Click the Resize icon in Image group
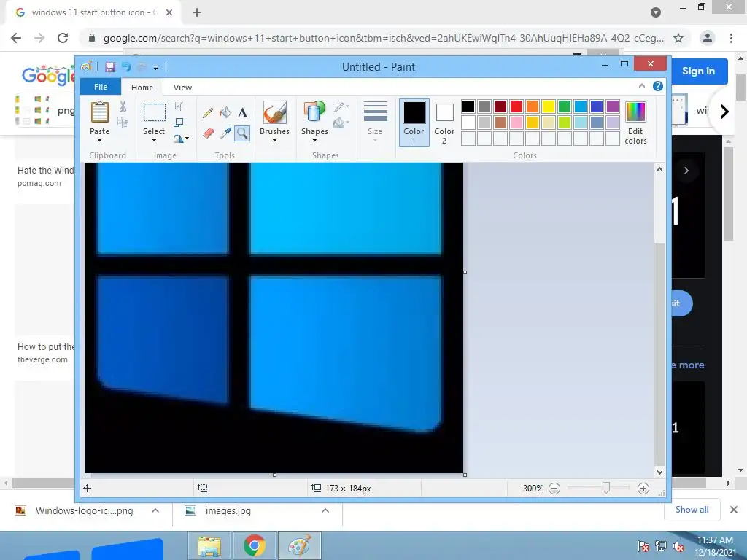This screenshot has height=560, width=747. [x=178, y=122]
